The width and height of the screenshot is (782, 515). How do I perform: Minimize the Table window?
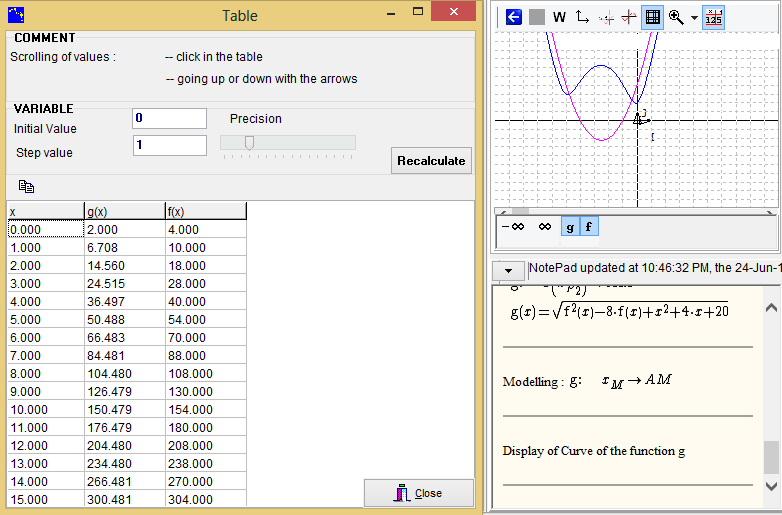pyautogui.click(x=391, y=13)
